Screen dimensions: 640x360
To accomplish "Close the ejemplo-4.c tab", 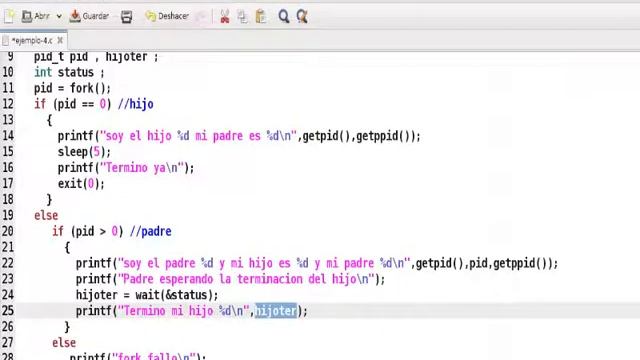I will click(60, 40).
